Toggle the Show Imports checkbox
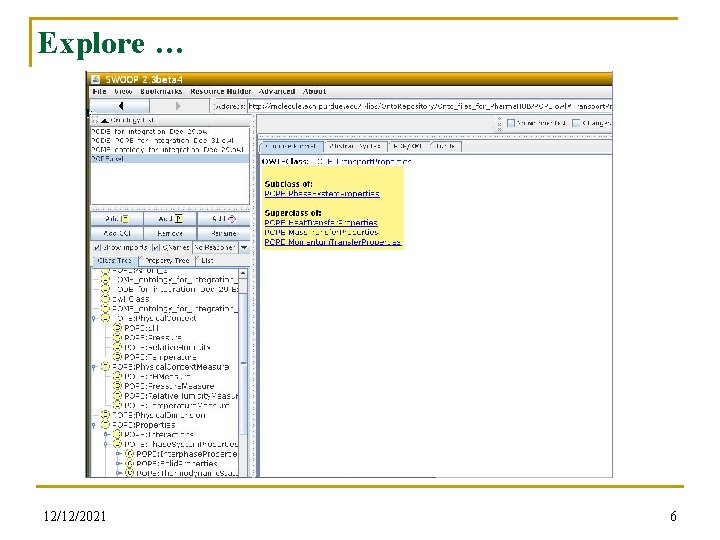Screen dimensions: 720x540 click(97, 248)
